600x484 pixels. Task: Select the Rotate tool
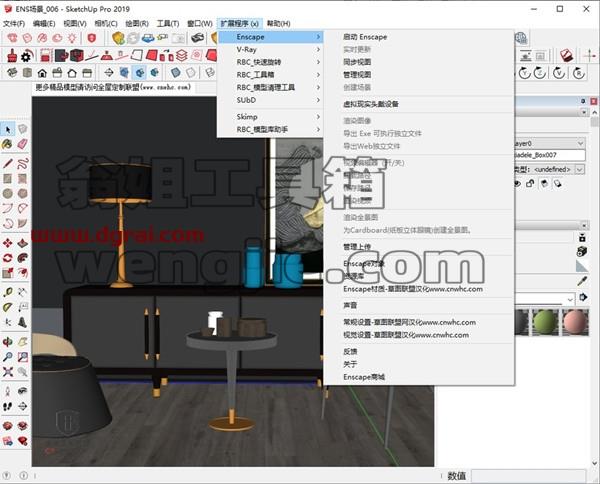pos(8,257)
